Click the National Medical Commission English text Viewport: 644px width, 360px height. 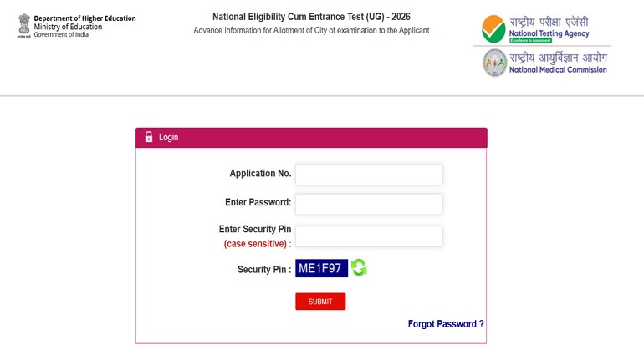558,69
